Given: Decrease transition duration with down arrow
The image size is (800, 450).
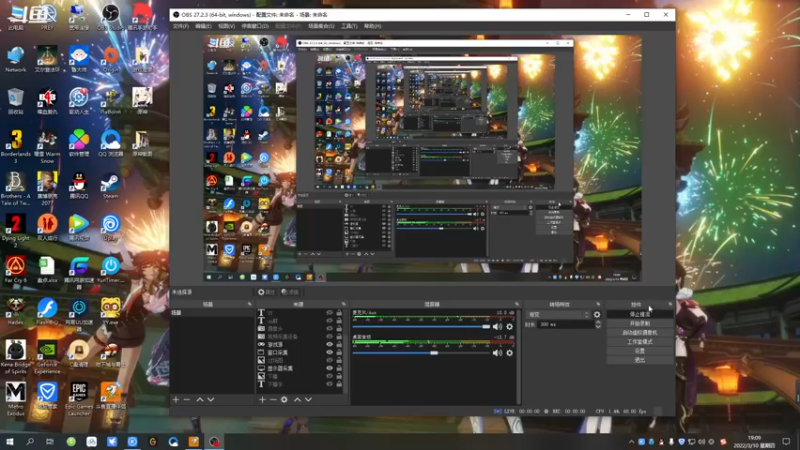Looking at the screenshot, I should pyautogui.click(x=598, y=326).
